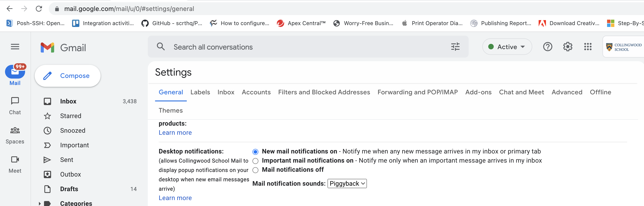This screenshot has width=644, height=206.
Task: Click the Settings gear icon
Action: pyautogui.click(x=568, y=47)
